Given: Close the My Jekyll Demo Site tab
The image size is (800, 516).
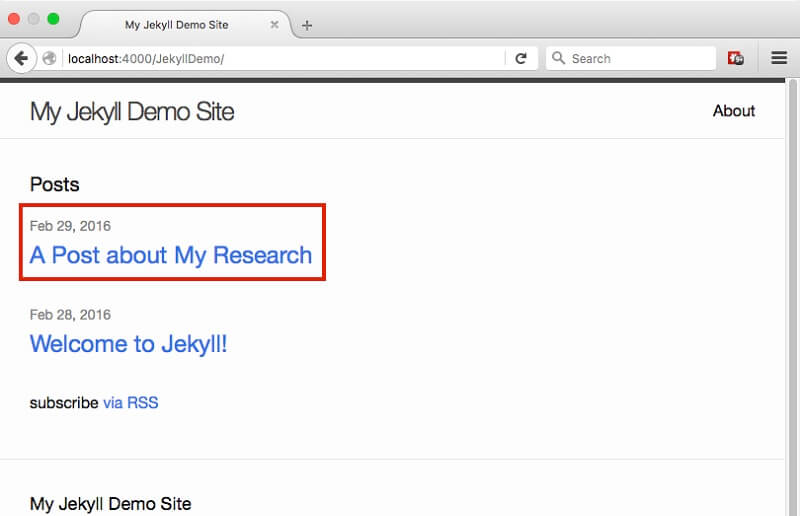Looking at the screenshot, I should (274, 24).
